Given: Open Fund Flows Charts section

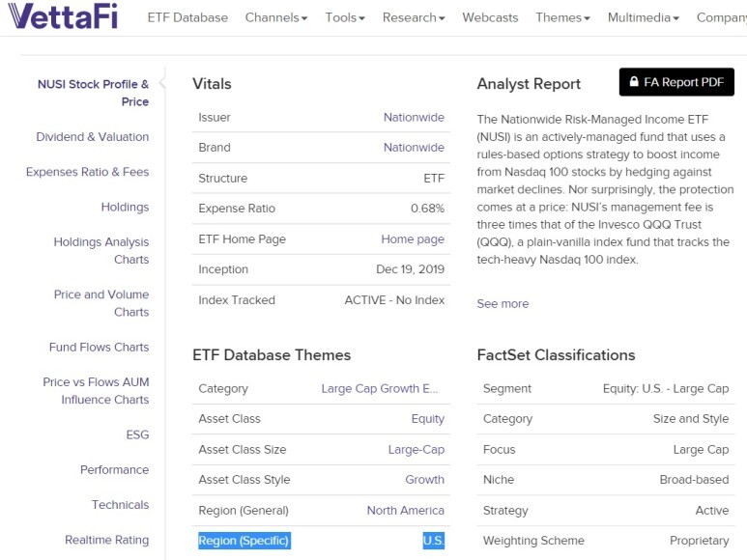Looking at the screenshot, I should click(x=100, y=347).
